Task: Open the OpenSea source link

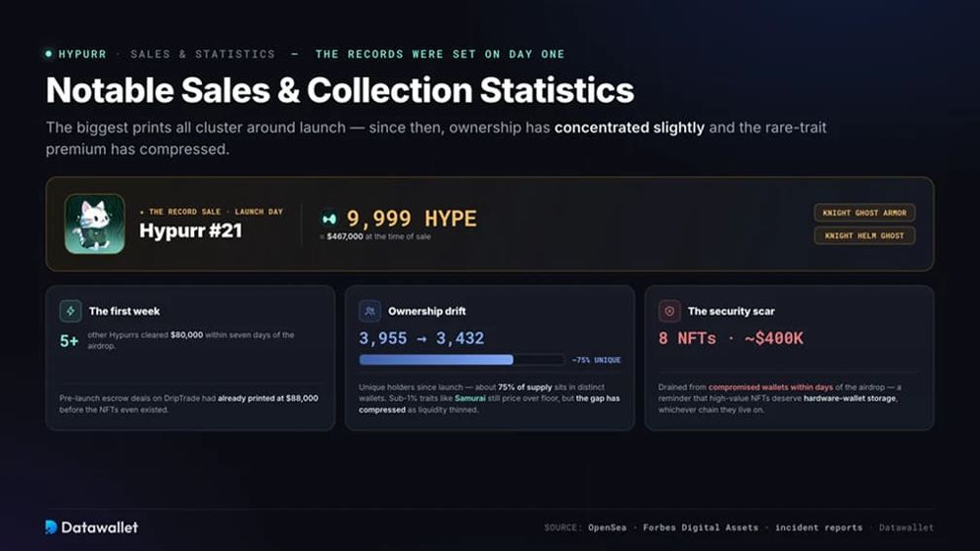Action: (607, 527)
